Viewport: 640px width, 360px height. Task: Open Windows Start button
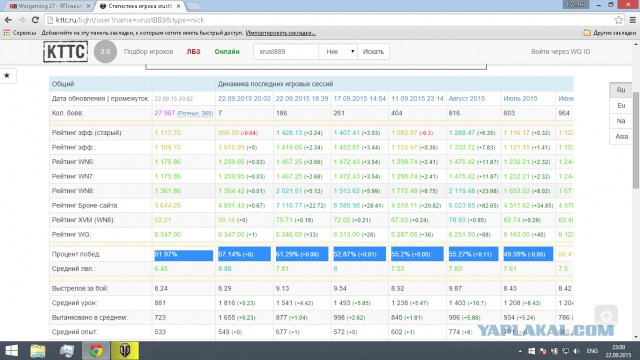11,351
